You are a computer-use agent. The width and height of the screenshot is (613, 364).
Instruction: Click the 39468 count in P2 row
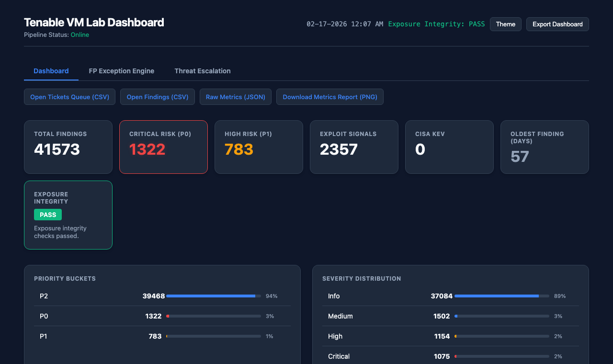click(154, 296)
